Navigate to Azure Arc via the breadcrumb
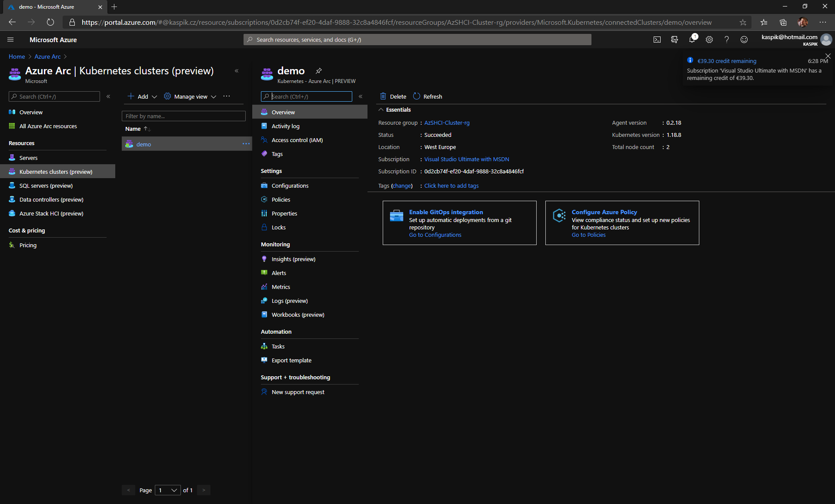Screen dimensions: 835x504 47,56
